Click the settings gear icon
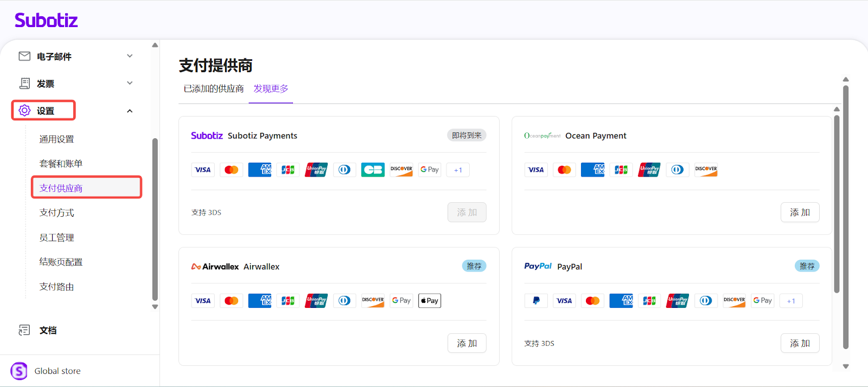 pos(24,111)
